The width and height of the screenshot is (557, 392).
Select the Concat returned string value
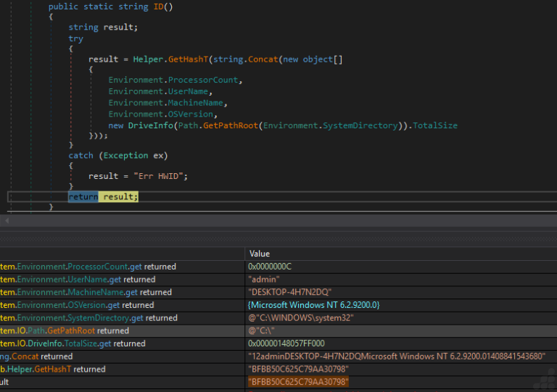point(397,356)
